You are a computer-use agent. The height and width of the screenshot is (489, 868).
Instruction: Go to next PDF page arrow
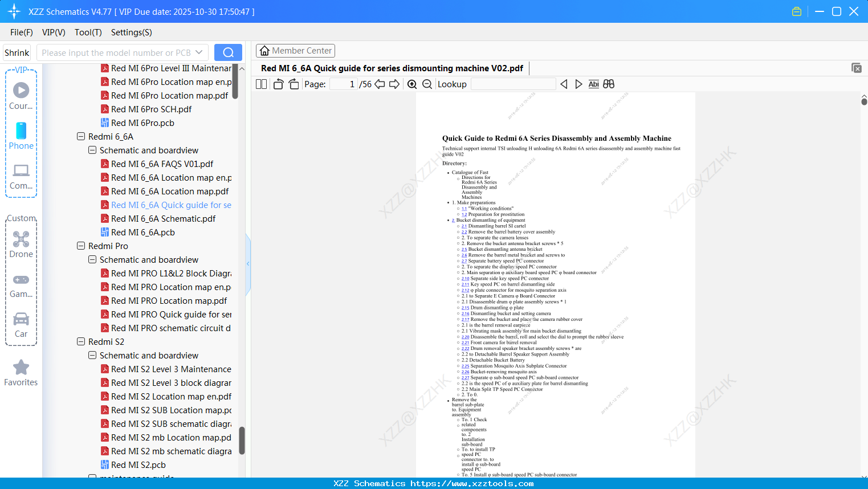[394, 84]
